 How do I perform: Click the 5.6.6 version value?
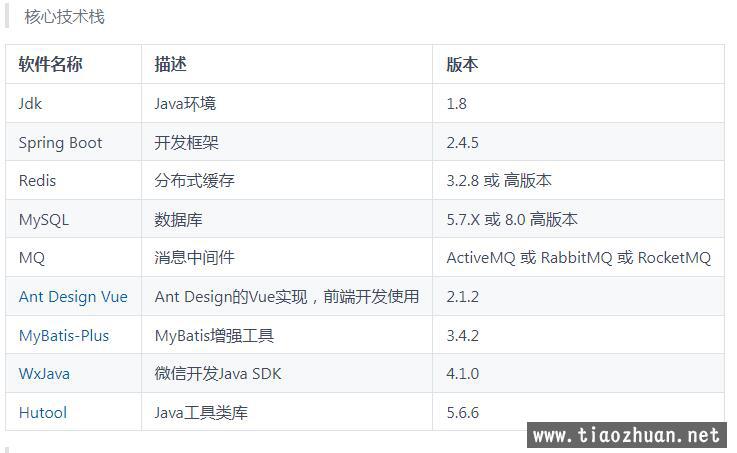click(463, 413)
